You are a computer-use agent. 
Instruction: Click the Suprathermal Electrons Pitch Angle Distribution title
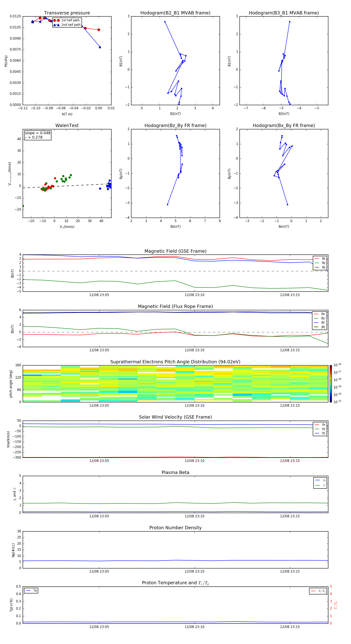pyautogui.click(x=175, y=362)
